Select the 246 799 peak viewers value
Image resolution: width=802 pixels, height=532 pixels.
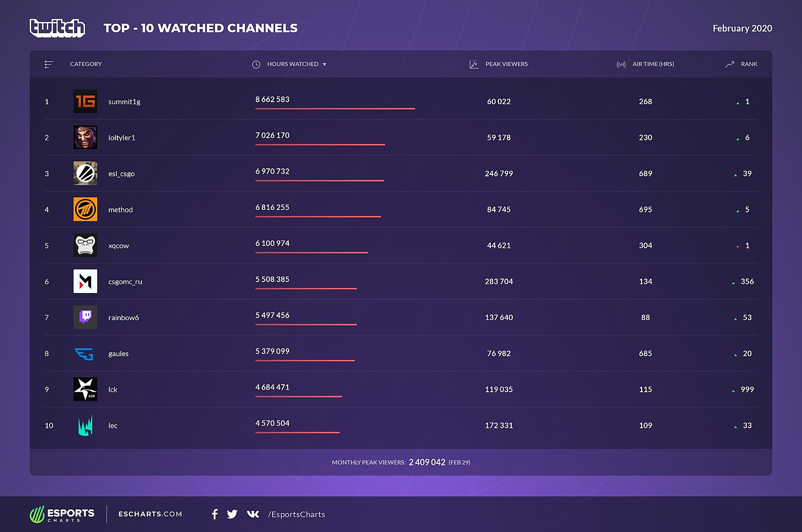point(499,173)
